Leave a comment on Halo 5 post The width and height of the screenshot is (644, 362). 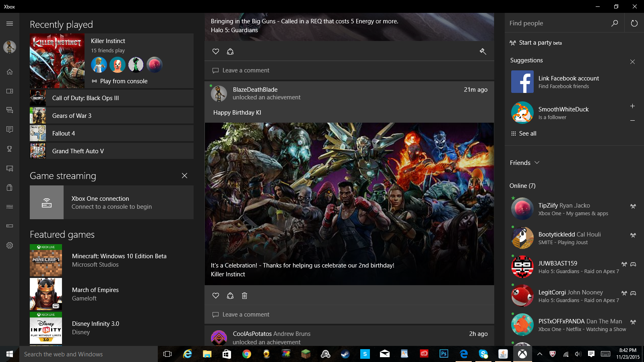pyautogui.click(x=349, y=70)
